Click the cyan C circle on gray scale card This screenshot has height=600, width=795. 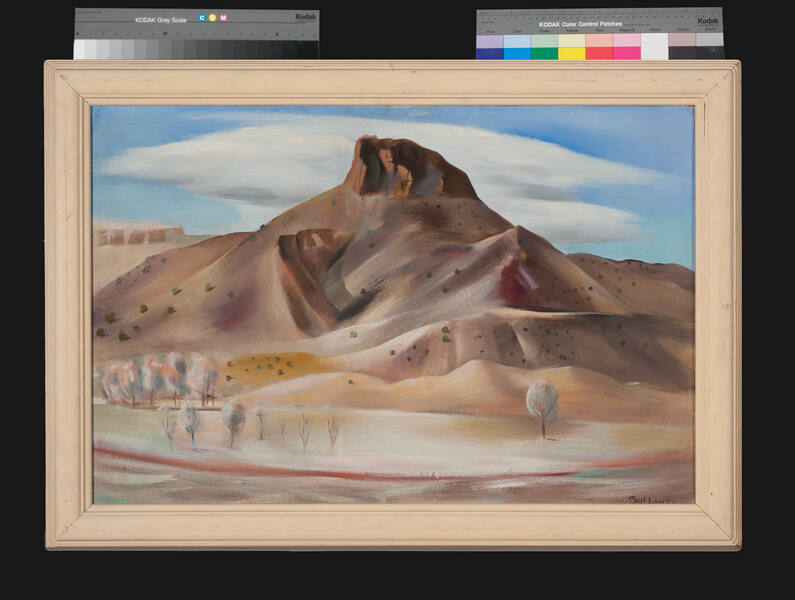202,18
